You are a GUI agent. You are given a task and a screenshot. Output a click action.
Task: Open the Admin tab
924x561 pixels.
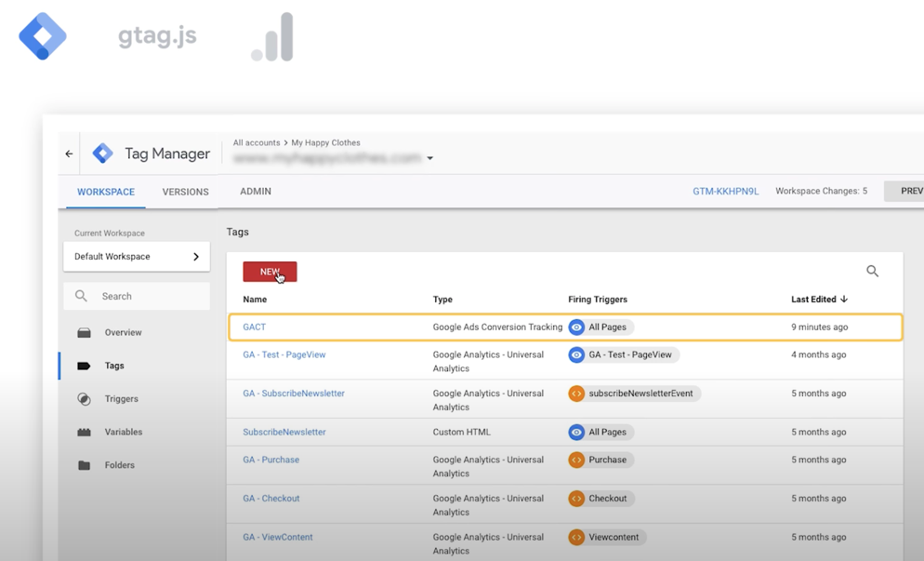pos(256,191)
